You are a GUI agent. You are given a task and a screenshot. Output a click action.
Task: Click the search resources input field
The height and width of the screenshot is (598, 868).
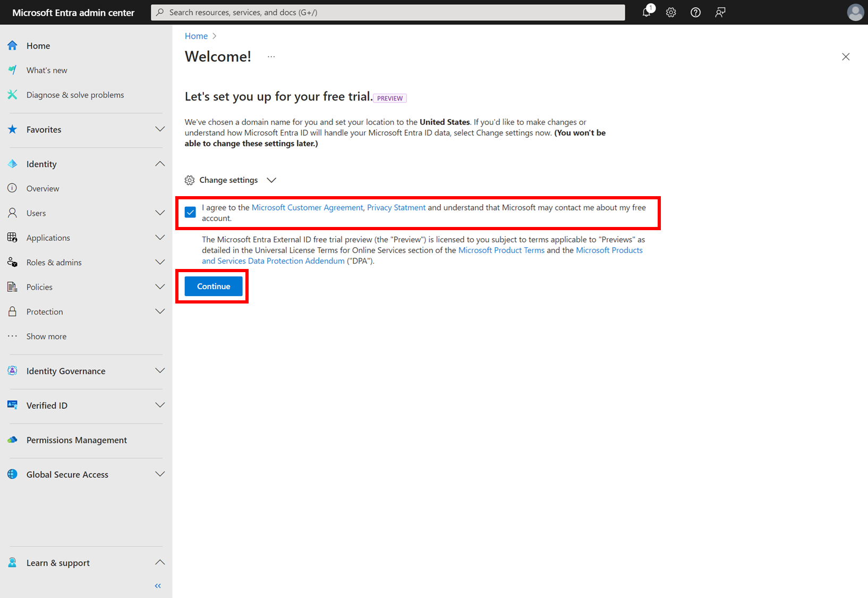click(388, 12)
